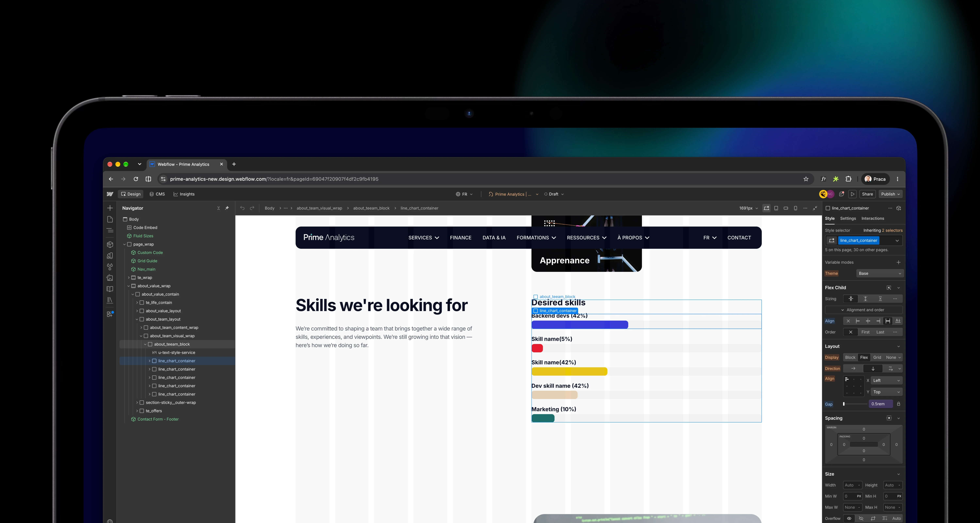Bookmark page with the star icon

coord(806,179)
